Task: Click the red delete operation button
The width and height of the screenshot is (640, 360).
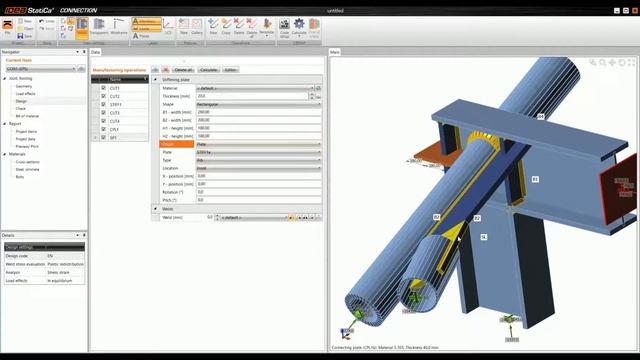Action: coord(165,70)
